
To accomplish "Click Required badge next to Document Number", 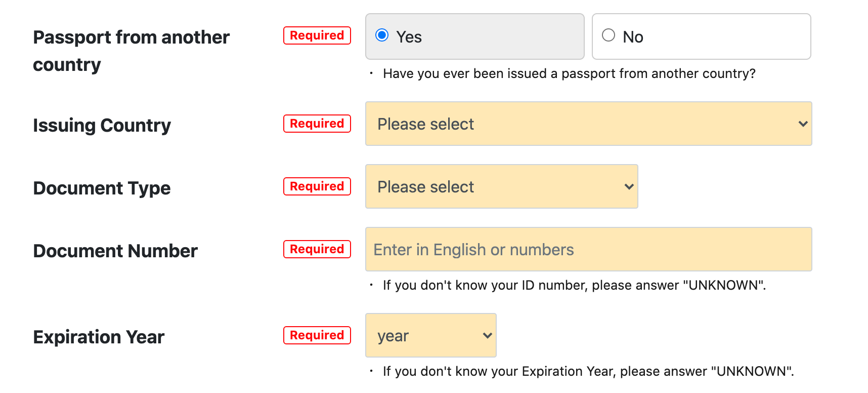I will [x=317, y=249].
